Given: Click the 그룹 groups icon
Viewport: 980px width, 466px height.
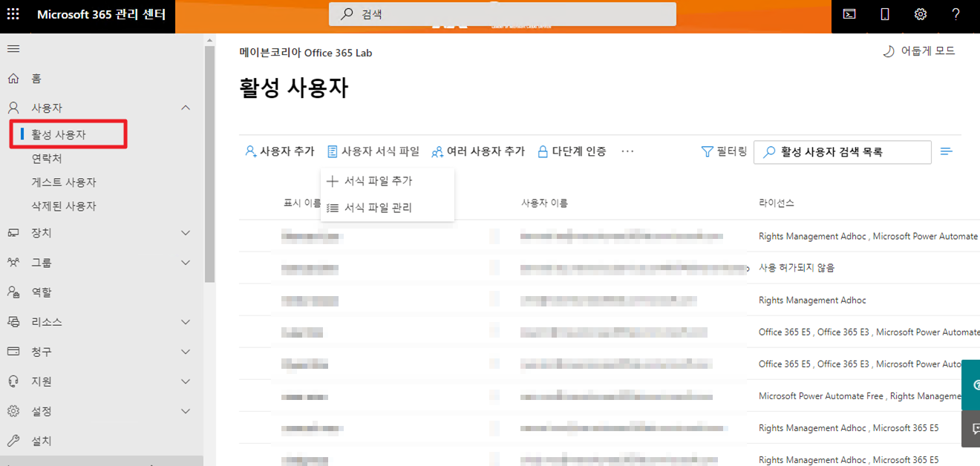Looking at the screenshot, I should coord(13,263).
